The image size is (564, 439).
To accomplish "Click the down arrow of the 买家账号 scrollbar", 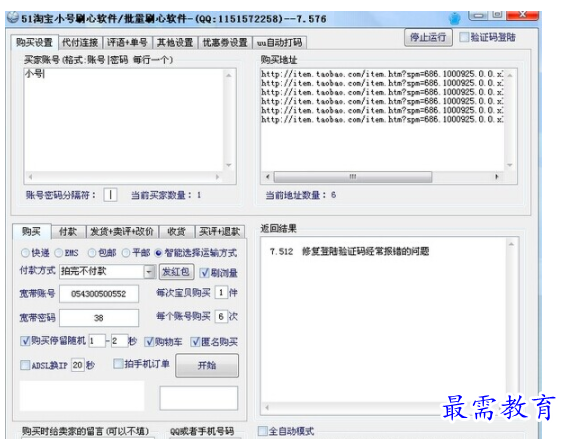I will click(229, 165).
